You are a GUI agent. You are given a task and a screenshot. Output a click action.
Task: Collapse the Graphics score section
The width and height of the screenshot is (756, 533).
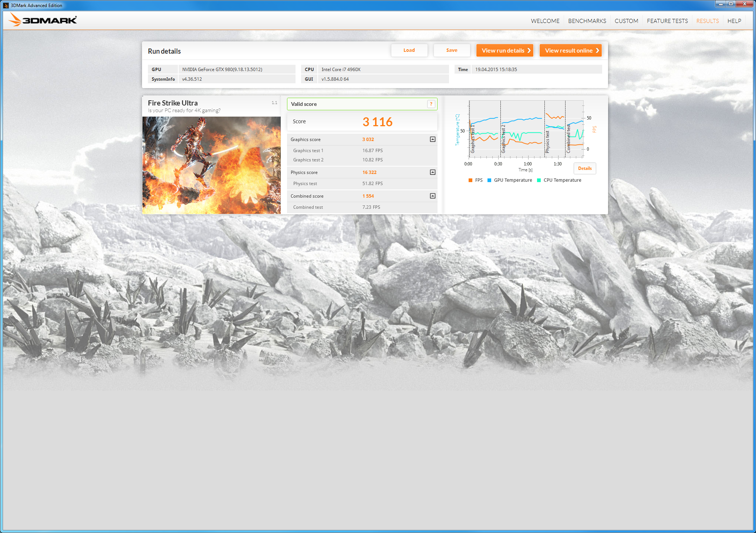coord(432,140)
